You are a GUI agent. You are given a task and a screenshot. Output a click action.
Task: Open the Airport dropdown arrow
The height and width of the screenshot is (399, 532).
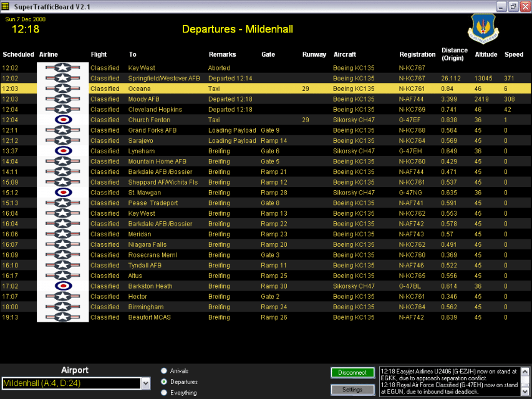coord(145,384)
